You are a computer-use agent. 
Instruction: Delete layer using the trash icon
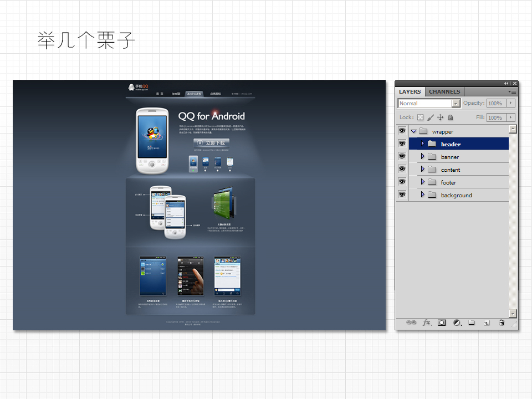pyautogui.click(x=502, y=323)
